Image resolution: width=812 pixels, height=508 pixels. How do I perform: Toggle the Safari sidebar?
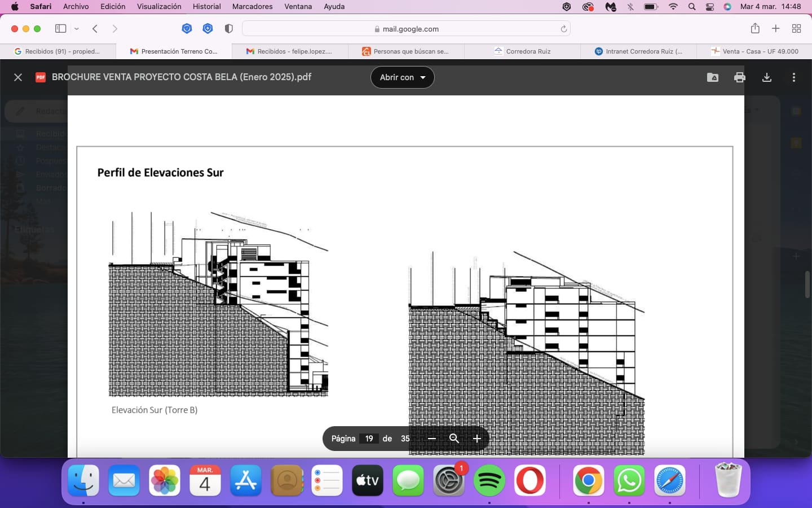(61, 29)
